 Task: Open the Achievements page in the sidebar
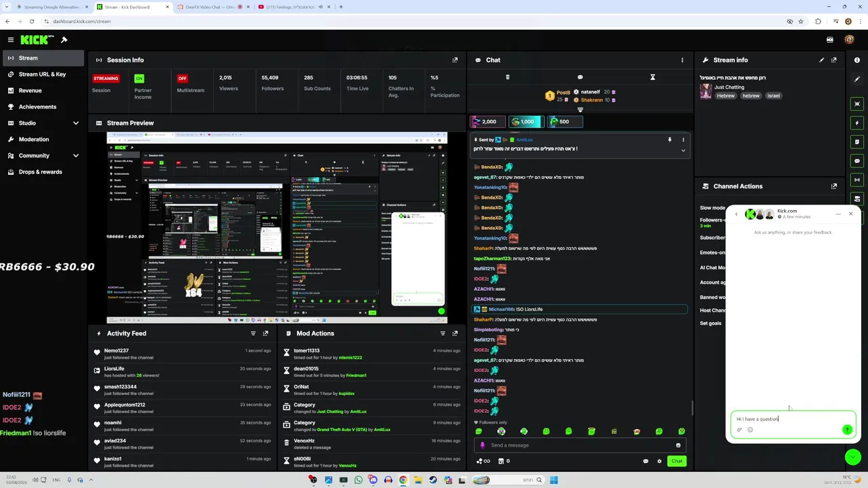coord(42,106)
